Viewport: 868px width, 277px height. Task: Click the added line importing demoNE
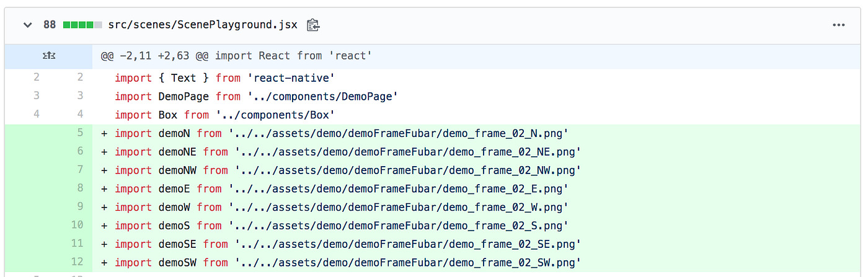click(x=477, y=152)
